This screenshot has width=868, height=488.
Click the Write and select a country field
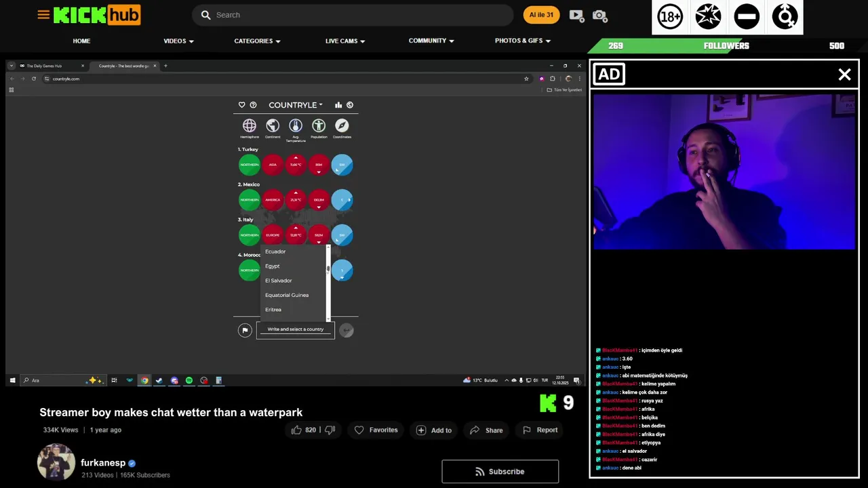[296, 329]
